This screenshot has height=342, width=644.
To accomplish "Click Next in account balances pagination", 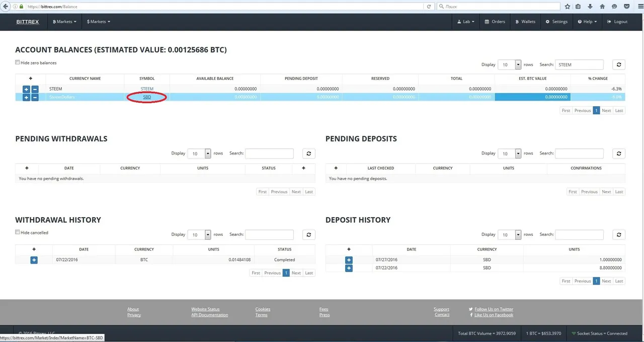I will pos(606,111).
